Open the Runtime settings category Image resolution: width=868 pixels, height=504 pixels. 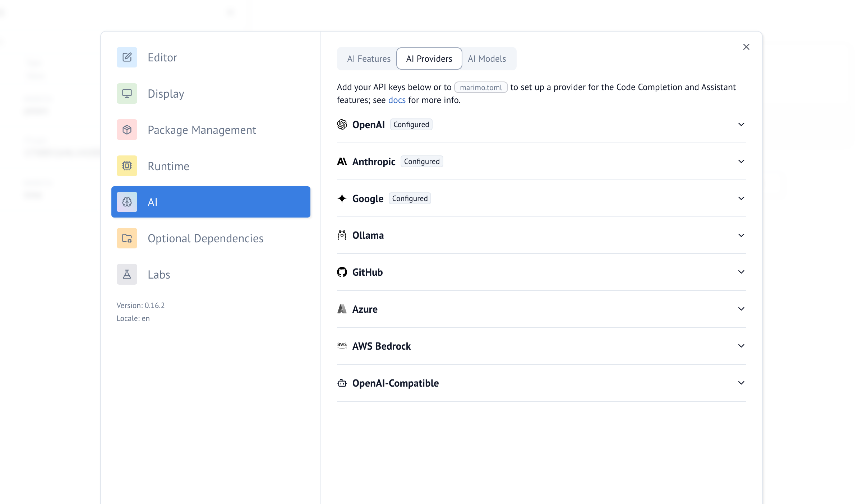168,166
